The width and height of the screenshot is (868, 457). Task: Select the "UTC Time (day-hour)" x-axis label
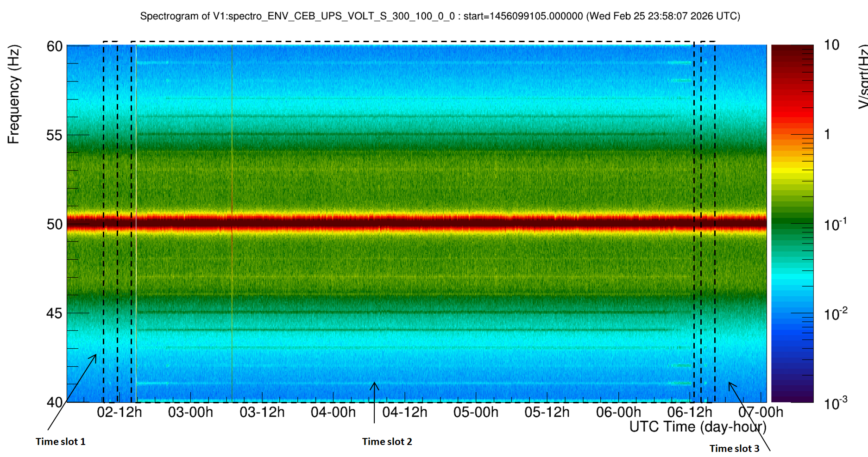(697, 426)
